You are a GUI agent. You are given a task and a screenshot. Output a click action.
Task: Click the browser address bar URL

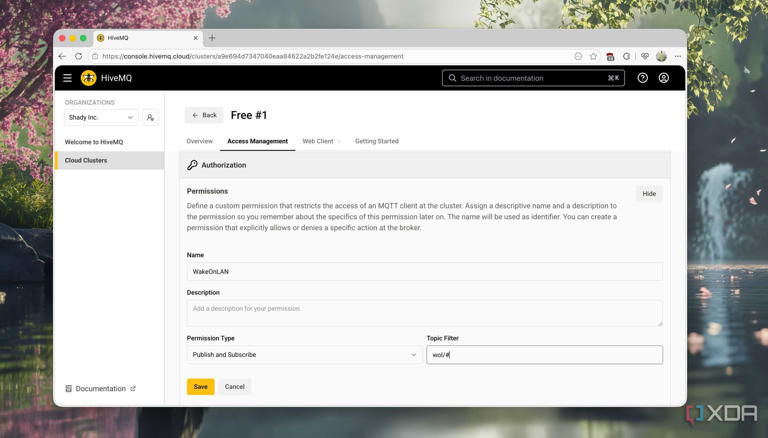253,56
